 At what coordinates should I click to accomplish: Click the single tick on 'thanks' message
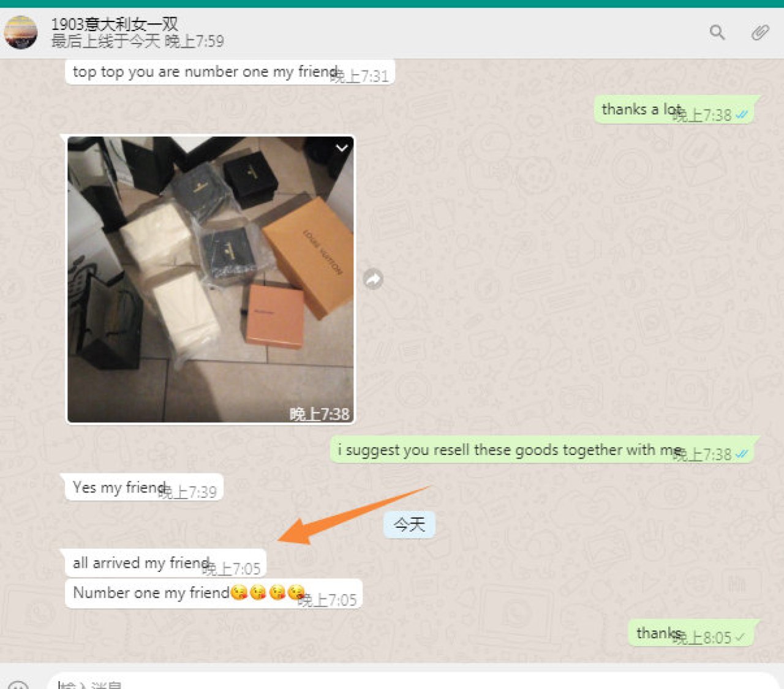click(x=740, y=638)
